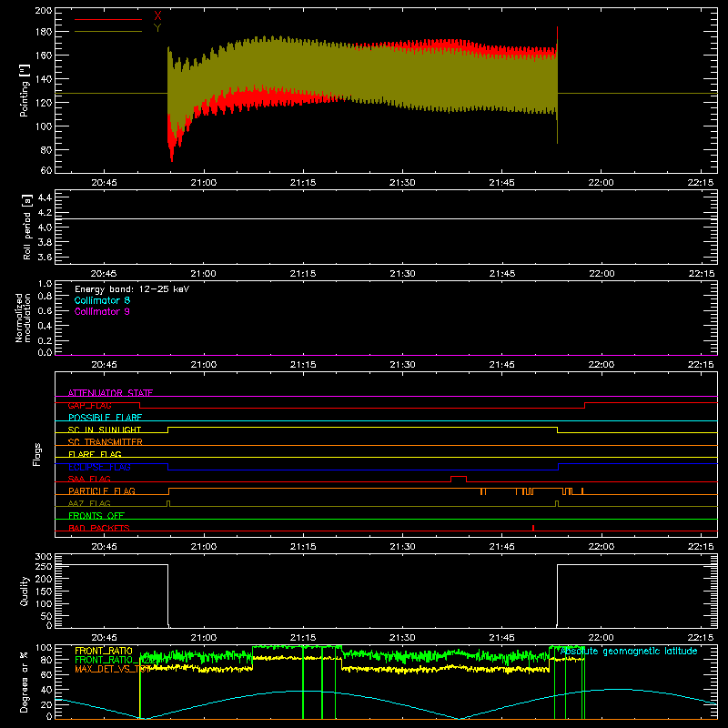728x728 pixels.
Task: Click the SC_TRANSMITTER flag label
Action: tap(106, 442)
